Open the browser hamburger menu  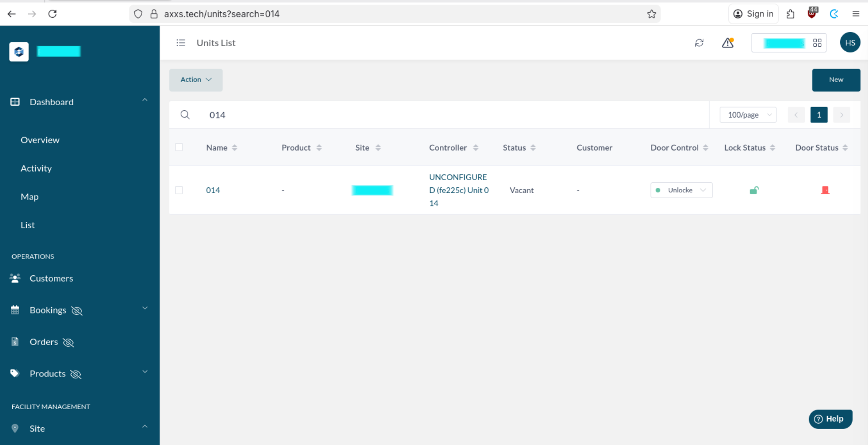[856, 14]
